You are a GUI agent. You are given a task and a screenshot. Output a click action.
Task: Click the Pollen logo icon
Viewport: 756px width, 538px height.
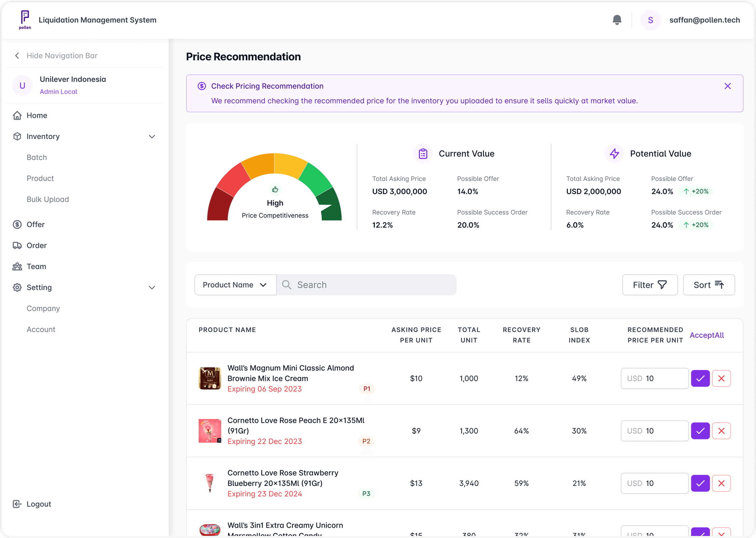tap(25, 19)
